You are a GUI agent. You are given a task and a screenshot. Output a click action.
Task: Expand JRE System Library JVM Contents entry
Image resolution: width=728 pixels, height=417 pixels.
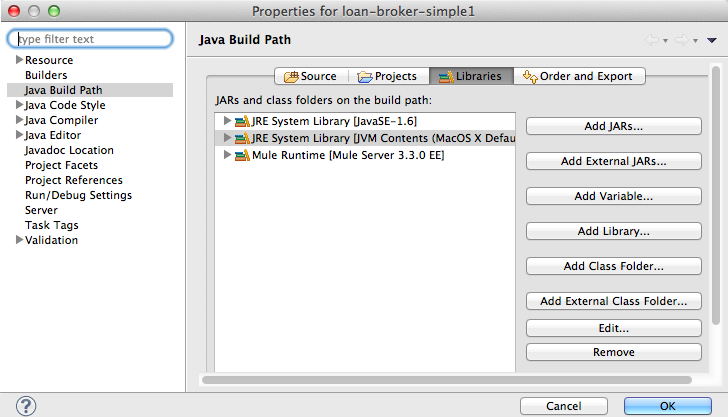227,137
